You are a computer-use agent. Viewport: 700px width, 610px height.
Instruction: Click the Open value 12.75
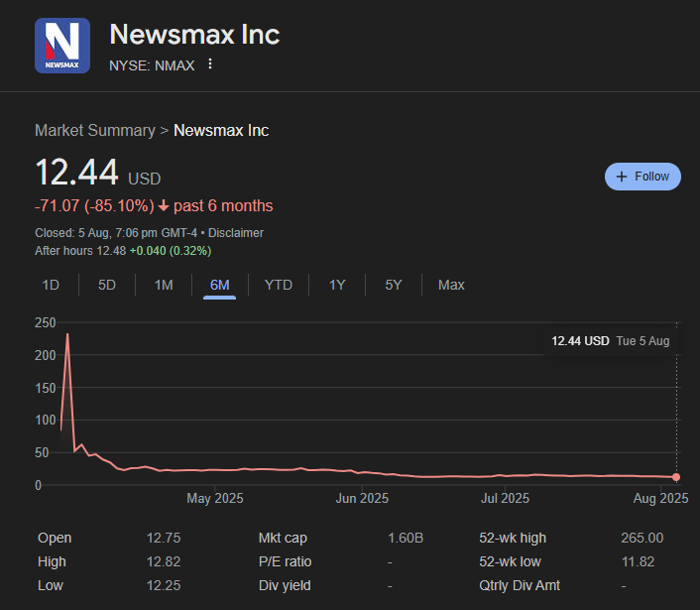point(164,538)
